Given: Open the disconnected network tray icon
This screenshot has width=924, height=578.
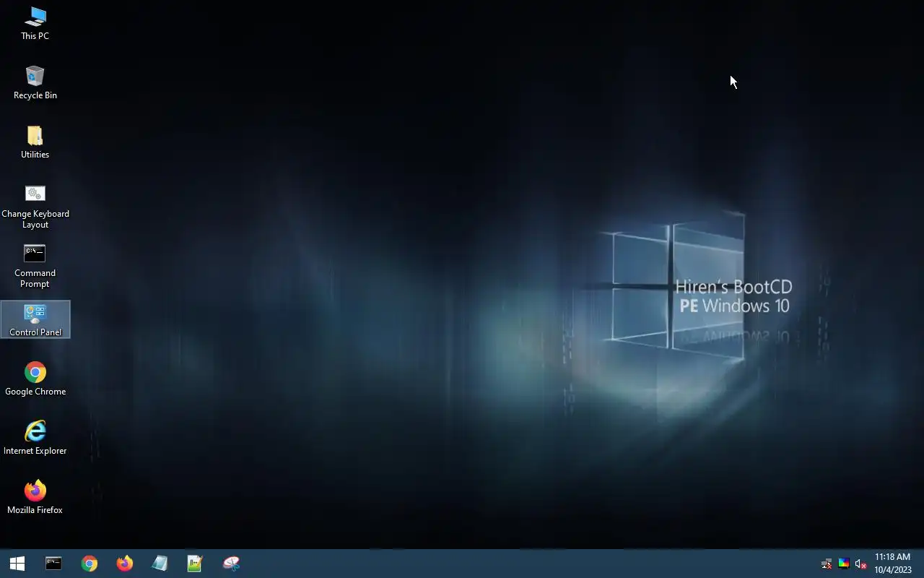Looking at the screenshot, I should tap(827, 564).
